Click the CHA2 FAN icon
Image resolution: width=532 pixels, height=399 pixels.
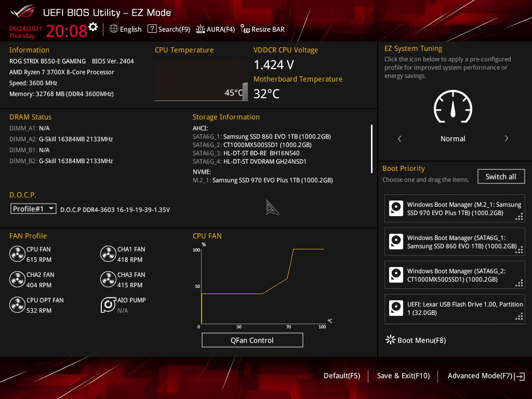coord(17,280)
